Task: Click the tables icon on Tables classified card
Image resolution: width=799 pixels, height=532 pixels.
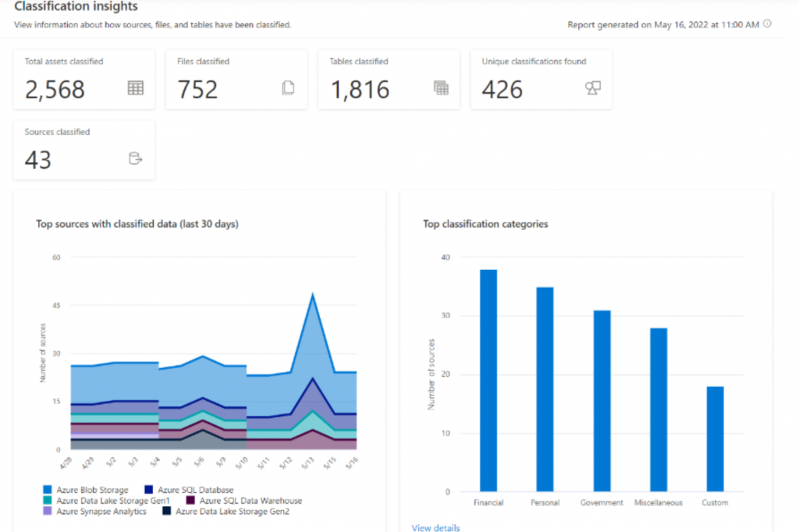Action: [x=441, y=89]
